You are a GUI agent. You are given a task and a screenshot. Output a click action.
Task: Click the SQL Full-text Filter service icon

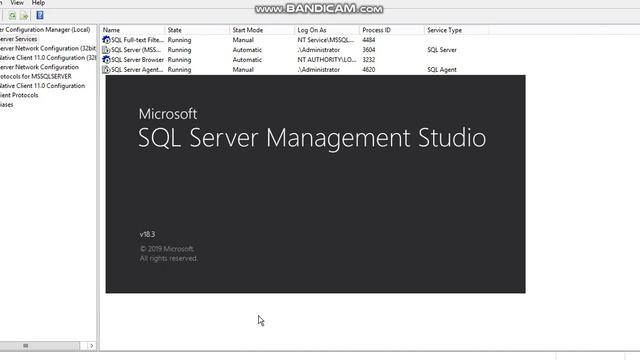click(x=106, y=40)
